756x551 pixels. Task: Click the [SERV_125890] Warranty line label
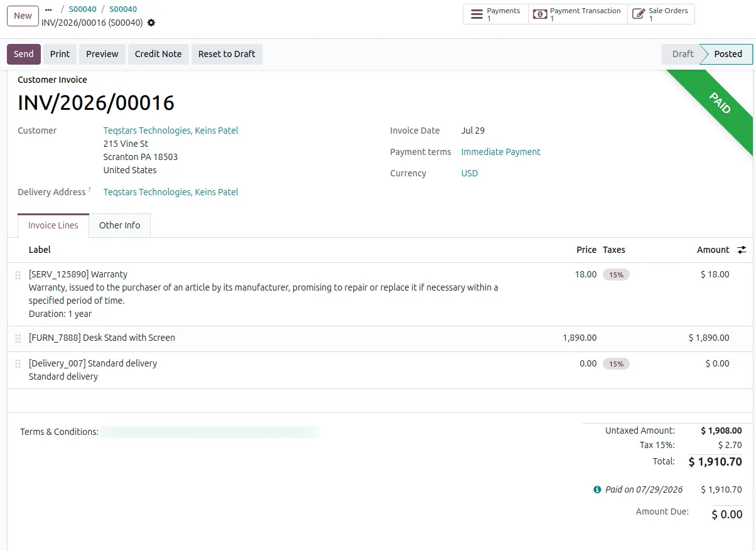78,274
